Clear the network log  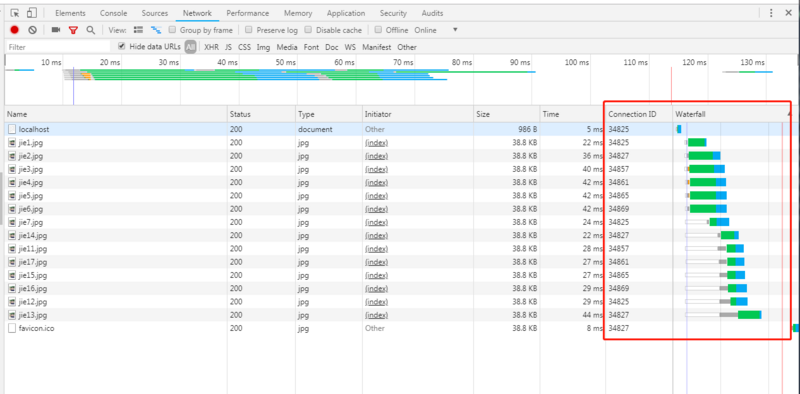tap(32, 30)
